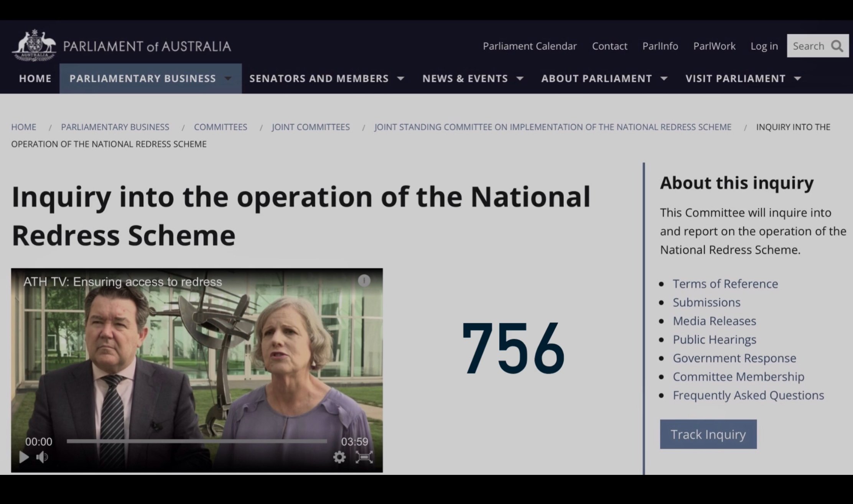Image resolution: width=853 pixels, height=504 pixels.
Task: Click the Parliament of Australia crest logo
Action: tap(34, 45)
